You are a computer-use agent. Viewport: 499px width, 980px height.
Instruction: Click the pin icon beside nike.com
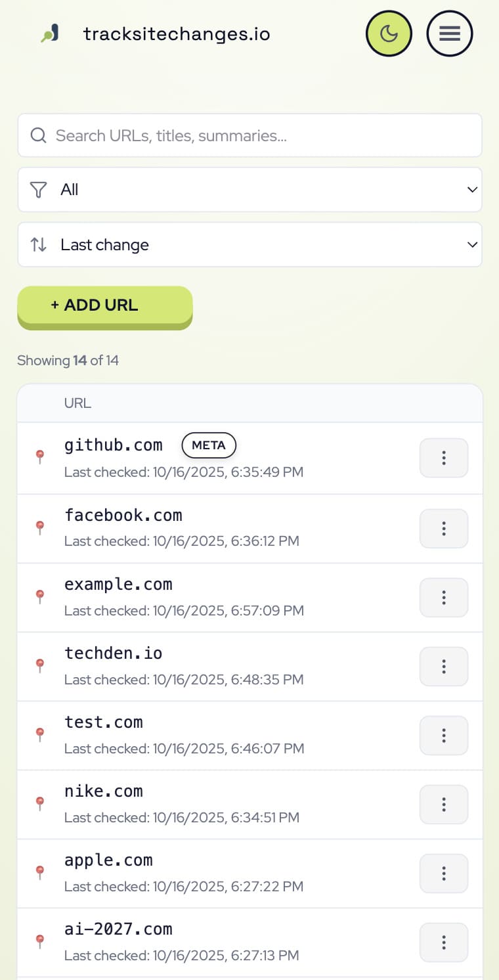point(40,803)
